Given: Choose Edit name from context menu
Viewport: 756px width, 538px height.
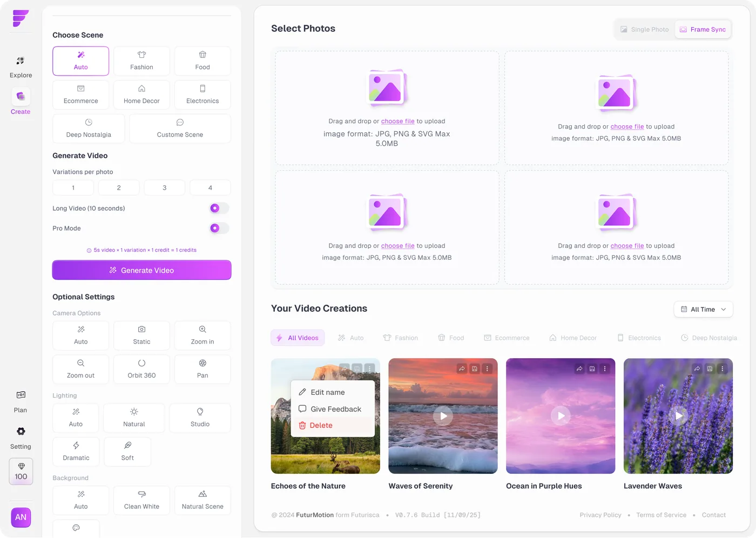Looking at the screenshot, I should [333, 392].
